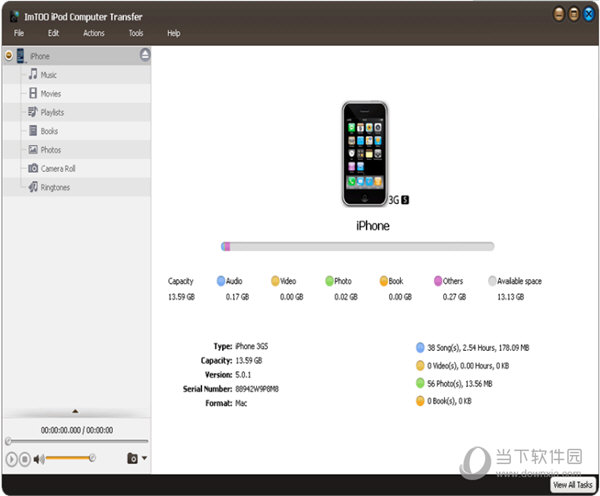Click the serial number value 88942W9P8MB

click(257, 389)
